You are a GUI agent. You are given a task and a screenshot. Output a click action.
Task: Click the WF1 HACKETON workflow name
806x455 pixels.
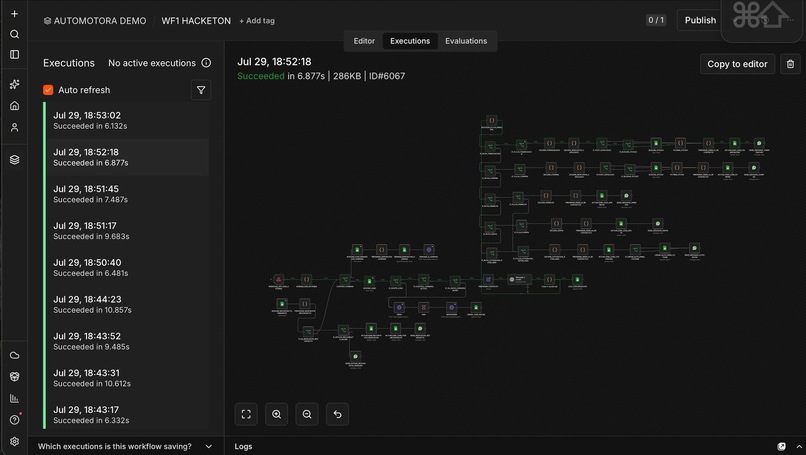[196, 21]
